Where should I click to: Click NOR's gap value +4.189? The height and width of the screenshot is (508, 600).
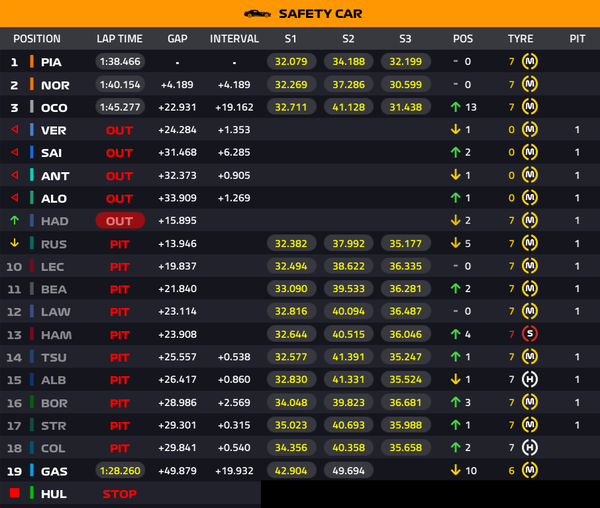click(x=177, y=85)
